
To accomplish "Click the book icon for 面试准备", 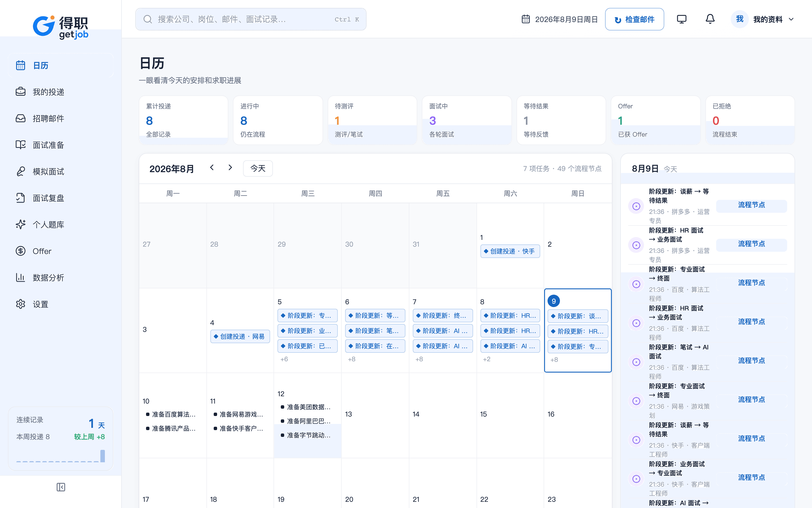I will [x=21, y=145].
